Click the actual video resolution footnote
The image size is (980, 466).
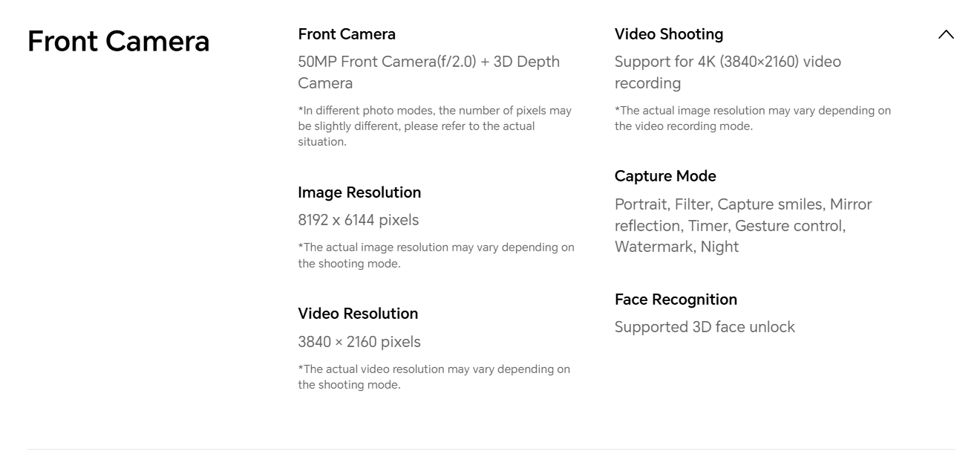pyautogui.click(x=434, y=376)
